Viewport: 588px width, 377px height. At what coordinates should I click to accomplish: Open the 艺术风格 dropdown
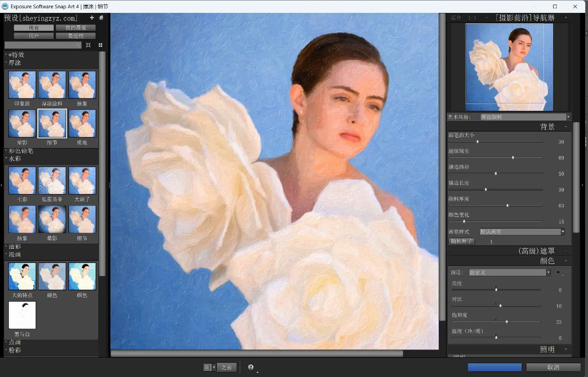point(525,117)
